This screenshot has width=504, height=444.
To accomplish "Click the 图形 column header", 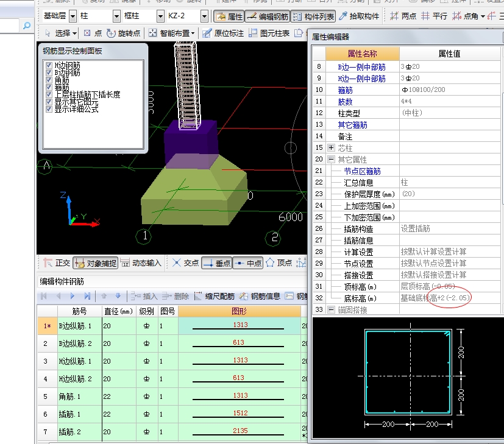I will pos(240,311).
